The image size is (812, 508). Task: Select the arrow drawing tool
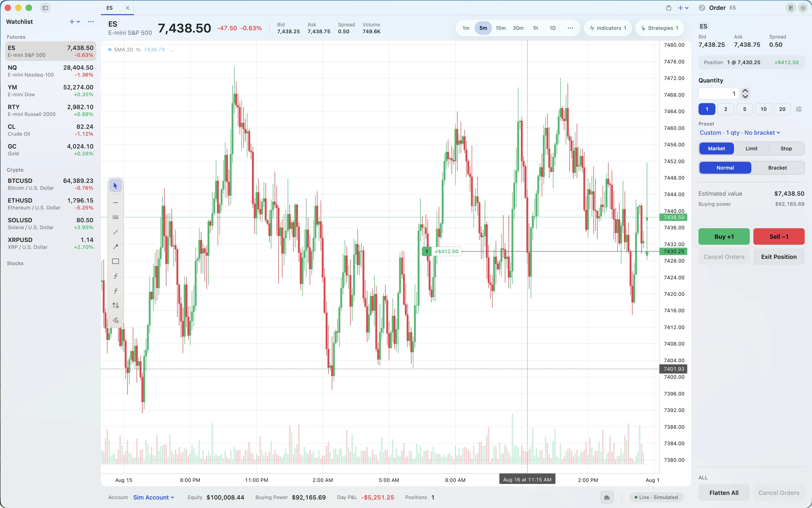click(115, 247)
